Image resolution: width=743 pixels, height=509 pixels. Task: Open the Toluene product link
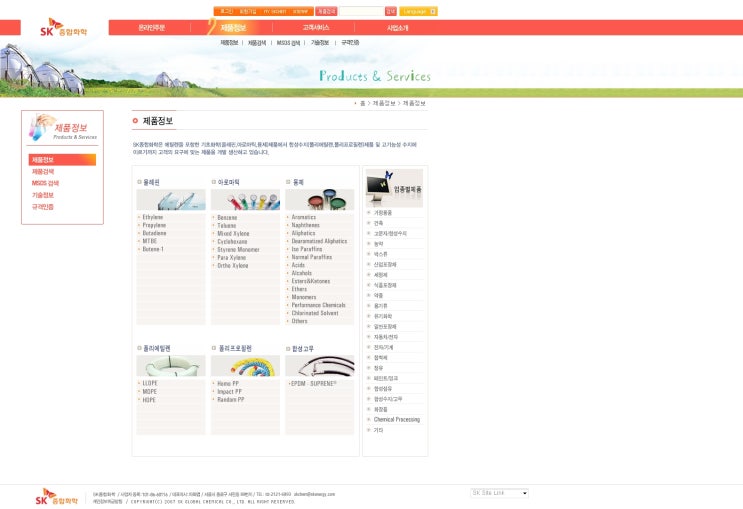[227, 226]
